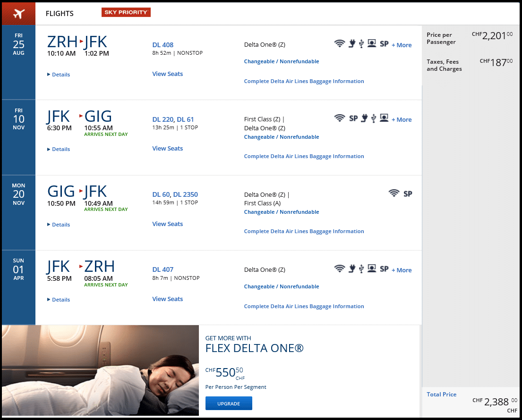Click the DL 2350 flight number link
This screenshot has height=420, width=522.
tap(186, 194)
